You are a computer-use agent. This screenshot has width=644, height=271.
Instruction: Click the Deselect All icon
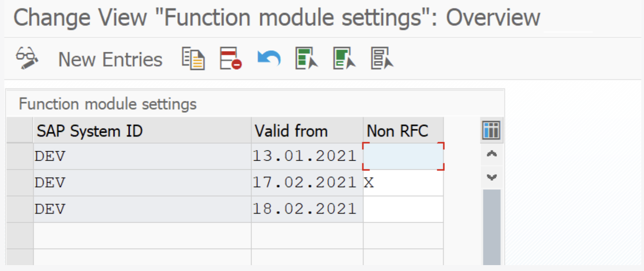(381, 59)
